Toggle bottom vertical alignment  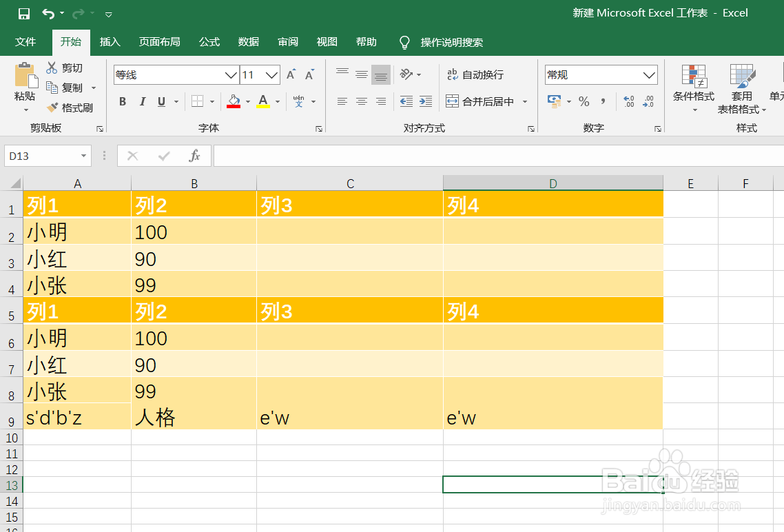381,74
